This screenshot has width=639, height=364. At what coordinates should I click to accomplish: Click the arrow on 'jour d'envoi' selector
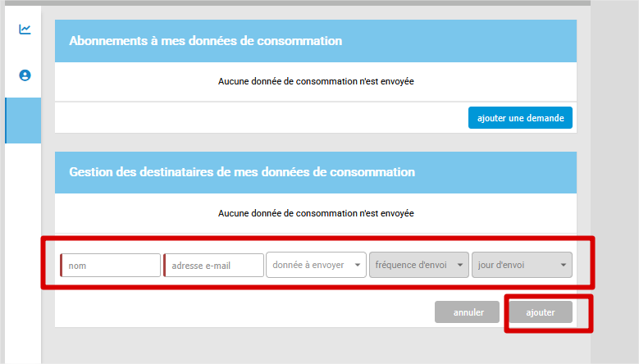click(x=564, y=266)
